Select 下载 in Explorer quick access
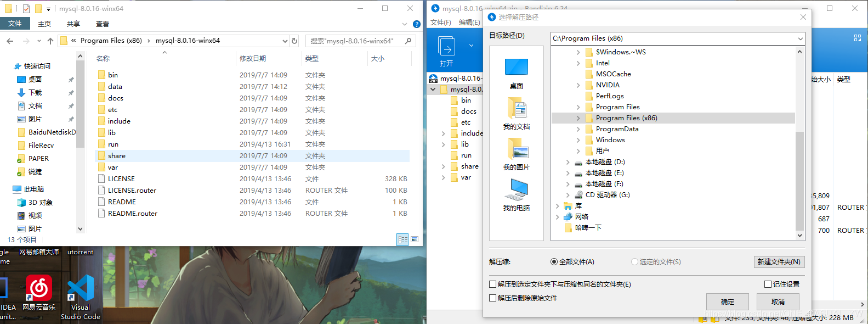868x324 pixels. (35, 92)
